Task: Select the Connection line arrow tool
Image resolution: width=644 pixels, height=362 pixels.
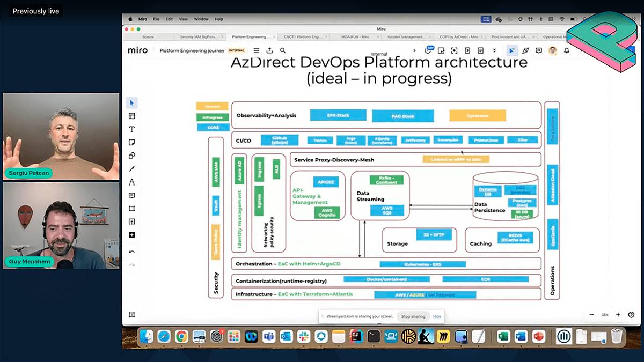Action: (132, 169)
